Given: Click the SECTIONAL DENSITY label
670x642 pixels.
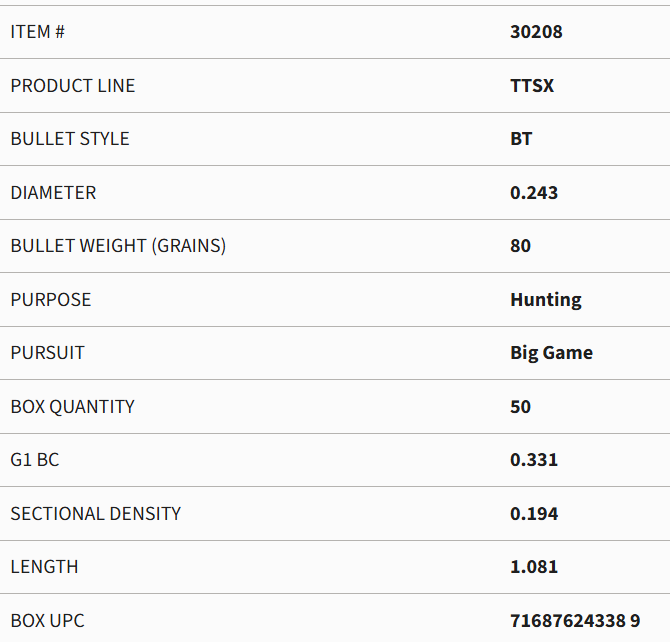Looking at the screenshot, I should point(96,514).
